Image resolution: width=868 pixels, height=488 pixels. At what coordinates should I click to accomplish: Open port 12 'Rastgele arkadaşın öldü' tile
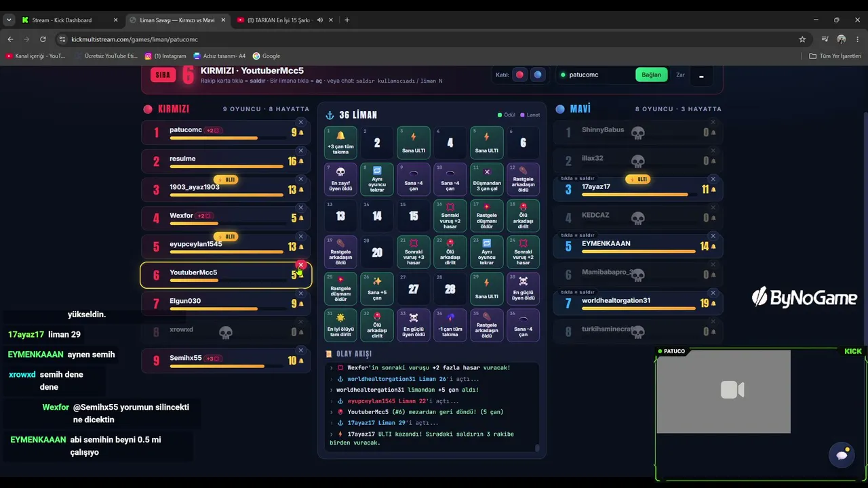tap(523, 179)
